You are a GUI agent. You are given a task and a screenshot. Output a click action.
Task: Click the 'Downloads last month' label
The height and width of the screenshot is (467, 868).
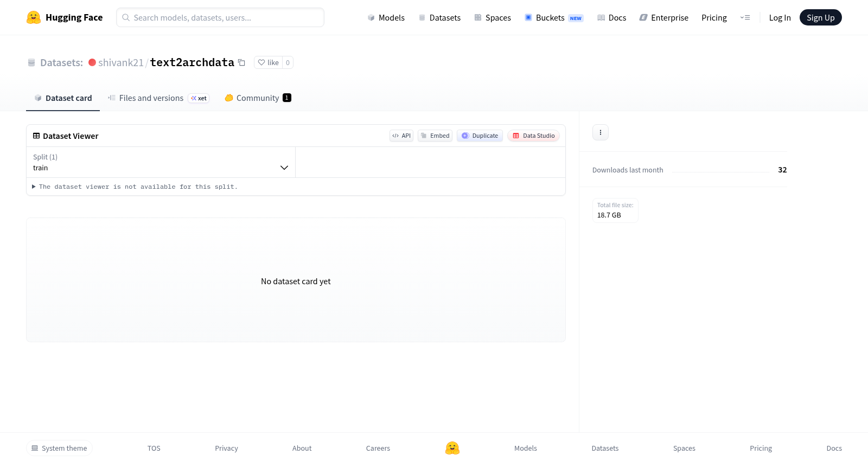pos(628,170)
